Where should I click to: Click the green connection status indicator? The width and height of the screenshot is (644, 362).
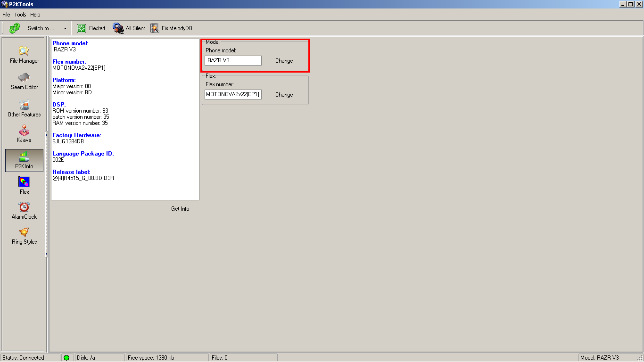[x=66, y=358]
